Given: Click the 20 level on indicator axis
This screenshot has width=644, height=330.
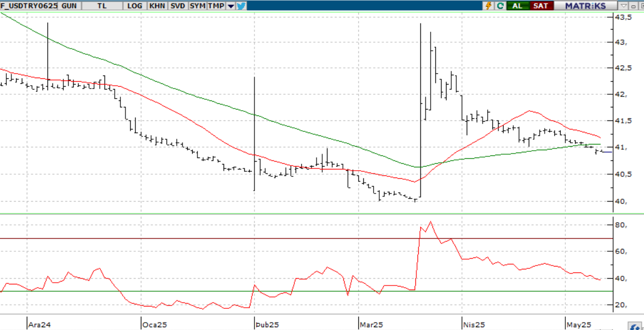Looking at the screenshot, I should (620, 305).
